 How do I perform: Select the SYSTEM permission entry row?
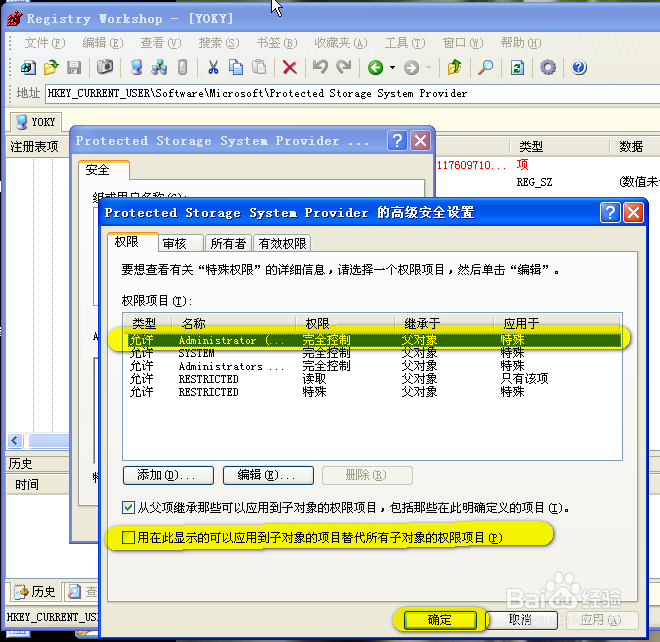pyautogui.click(x=374, y=353)
